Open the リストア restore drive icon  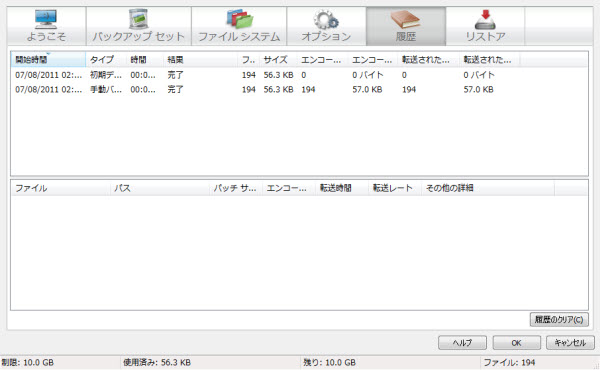click(485, 20)
